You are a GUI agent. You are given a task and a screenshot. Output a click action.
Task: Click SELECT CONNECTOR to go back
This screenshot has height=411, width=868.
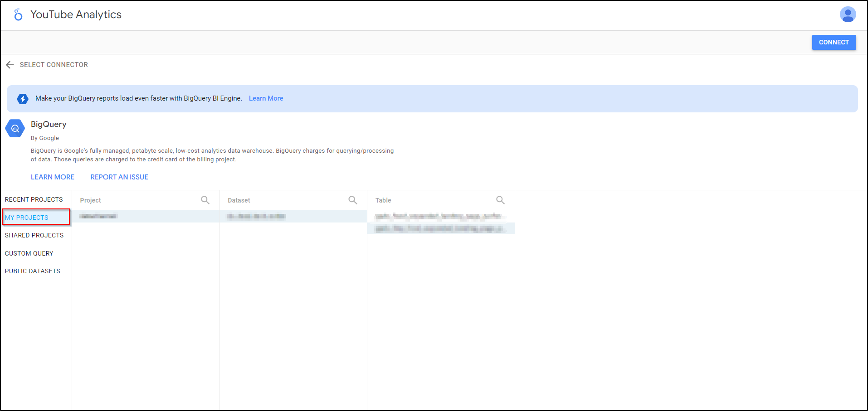[x=54, y=65]
